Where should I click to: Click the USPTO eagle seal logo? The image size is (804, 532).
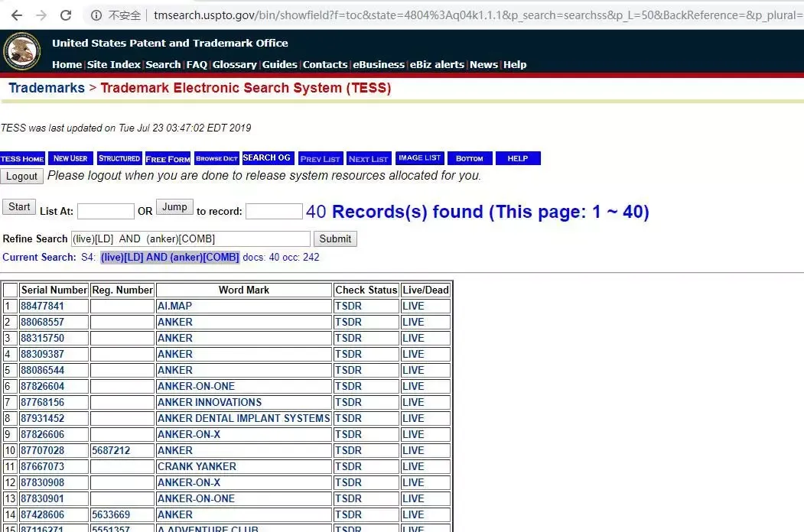(21, 51)
